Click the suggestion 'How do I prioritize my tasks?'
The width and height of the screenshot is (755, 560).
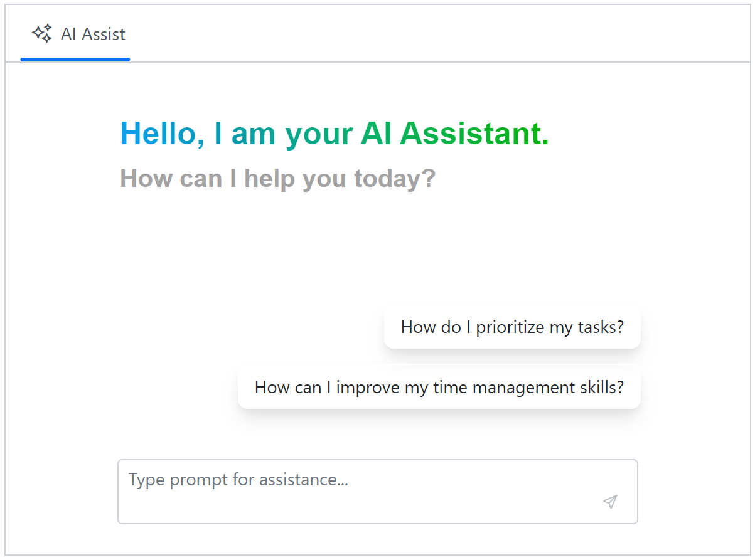coord(511,327)
